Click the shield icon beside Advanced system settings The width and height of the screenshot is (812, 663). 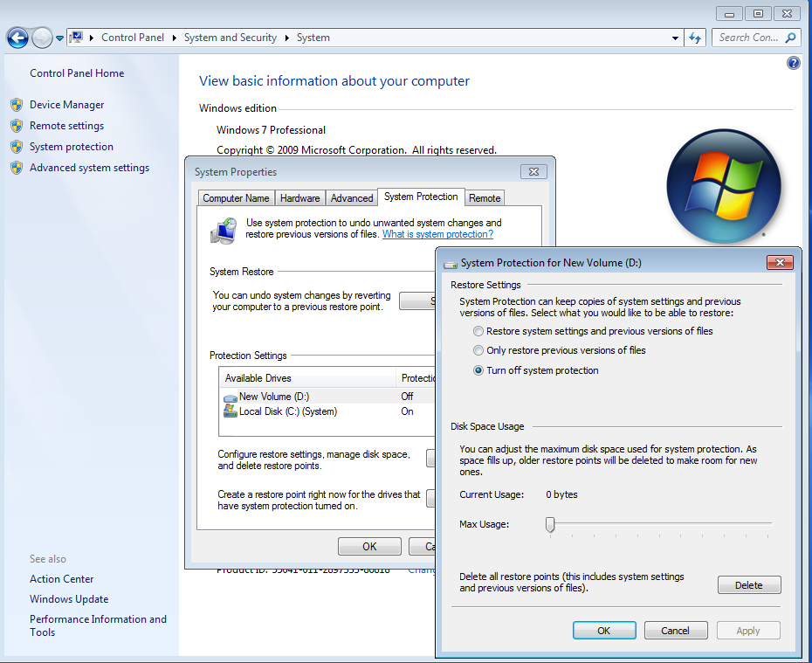(18, 167)
